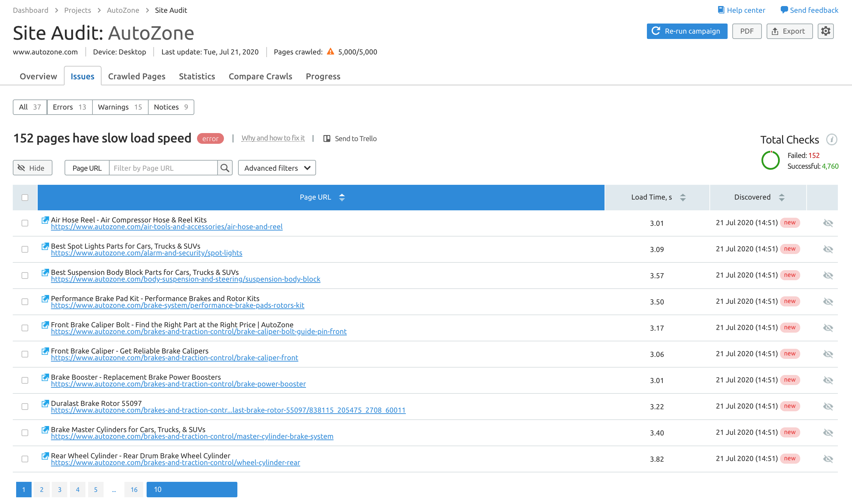Filter issues by Warnings 15

120,107
